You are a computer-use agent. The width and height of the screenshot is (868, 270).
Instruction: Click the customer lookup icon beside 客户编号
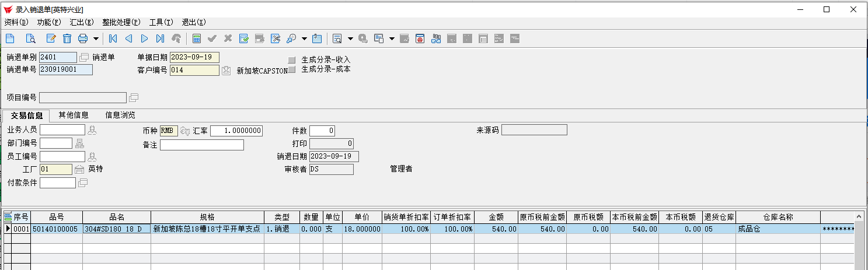coord(226,71)
